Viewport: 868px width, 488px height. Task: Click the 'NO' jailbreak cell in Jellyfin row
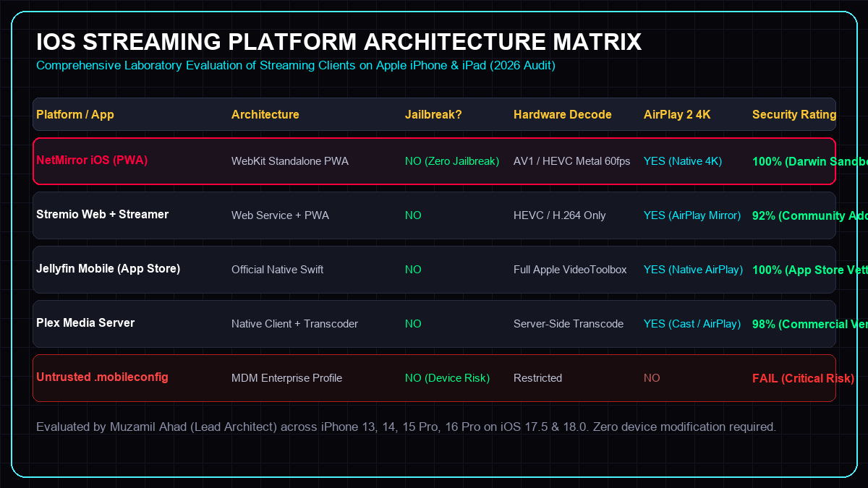413,270
